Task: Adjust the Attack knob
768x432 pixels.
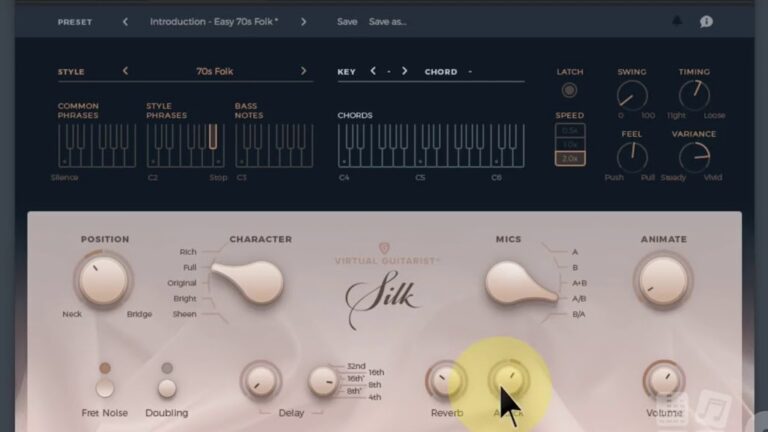Action: coord(508,380)
